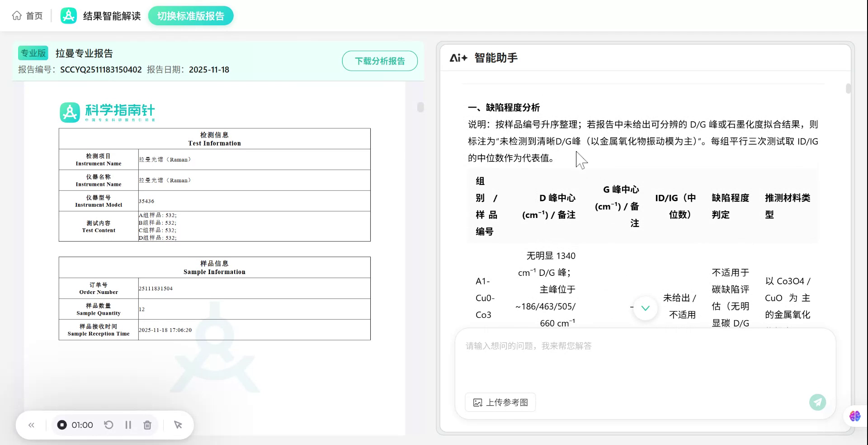Viewport: 868px width, 445px height.
Task: Open the floating brain assistant icon
Action: pos(854,417)
